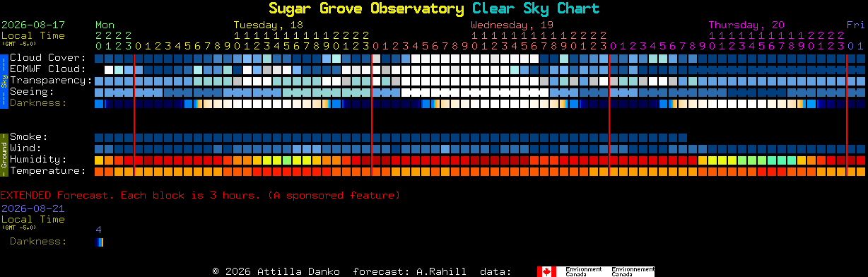This screenshot has height=277, width=868.
Task: Click the EXTENDED Forecast sponsored feature text
Action: (200, 195)
